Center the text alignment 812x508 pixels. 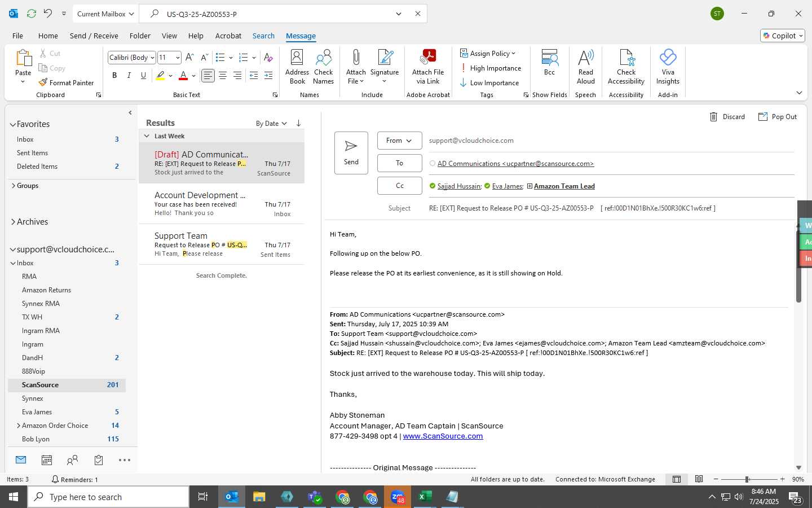(x=223, y=76)
